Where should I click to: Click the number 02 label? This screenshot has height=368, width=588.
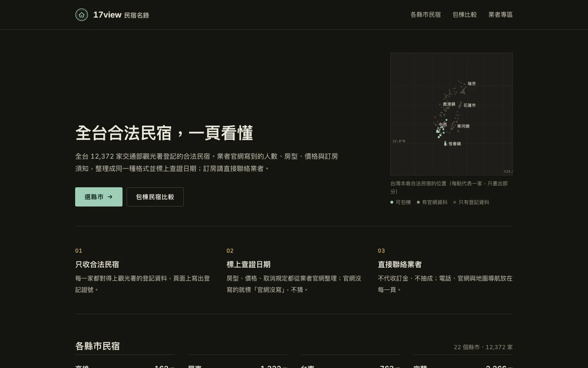click(230, 251)
